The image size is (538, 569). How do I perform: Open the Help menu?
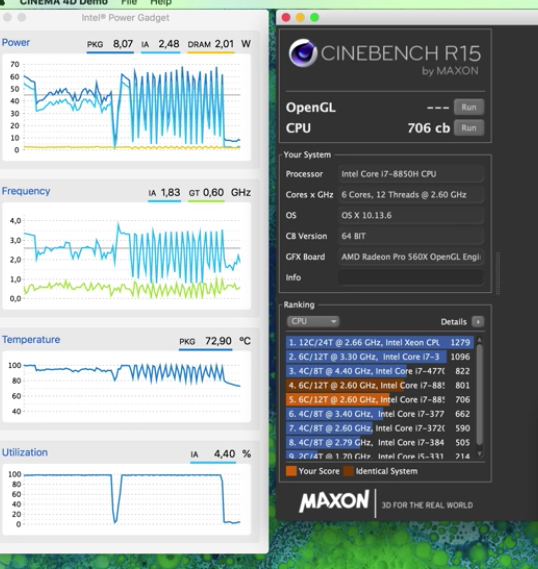[x=161, y=3]
